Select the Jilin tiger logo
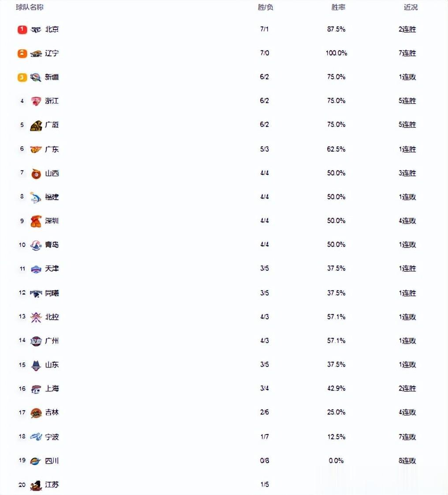 (36, 413)
